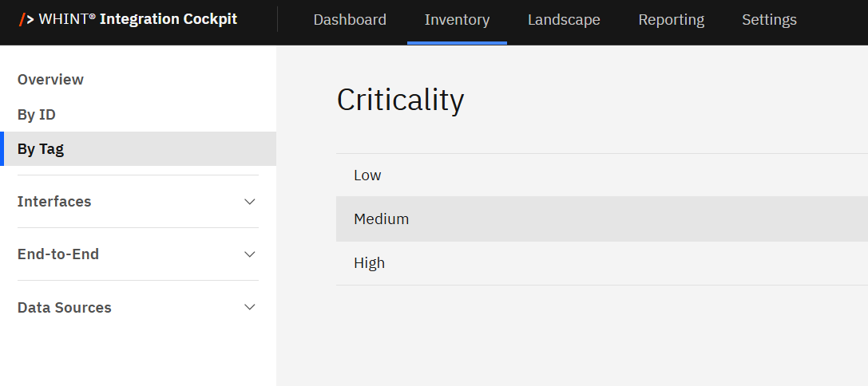868x386 pixels.
Task: Open the Dashboard tab
Action: 350,20
